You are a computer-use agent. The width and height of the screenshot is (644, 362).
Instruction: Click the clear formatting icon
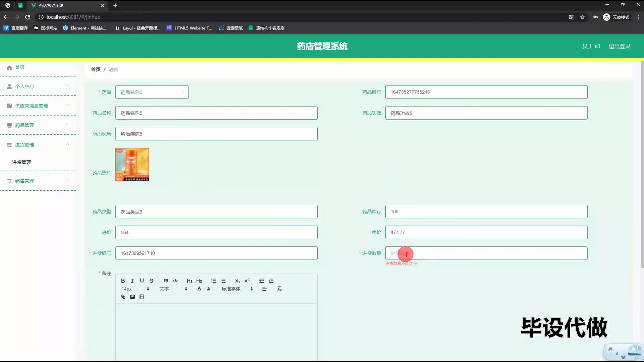[x=279, y=289]
